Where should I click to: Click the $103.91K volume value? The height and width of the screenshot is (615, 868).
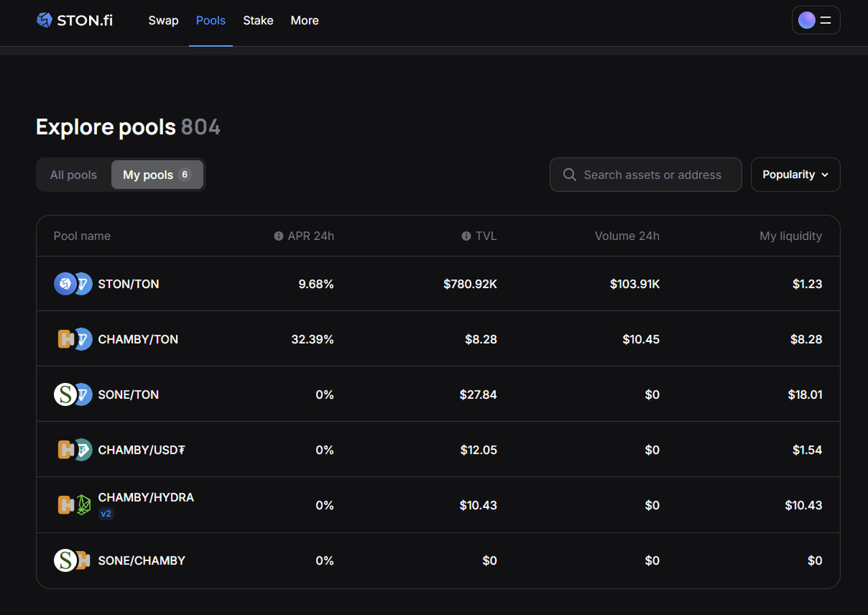(x=635, y=284)
